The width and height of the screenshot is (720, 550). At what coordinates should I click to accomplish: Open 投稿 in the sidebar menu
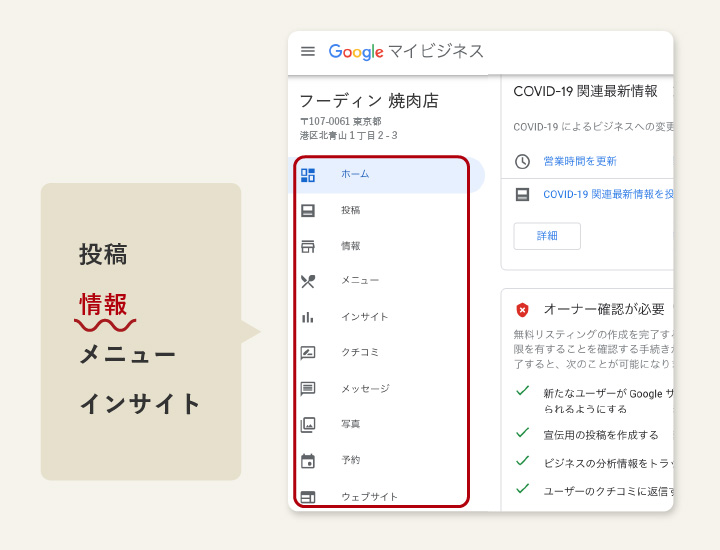coord(350,210)
